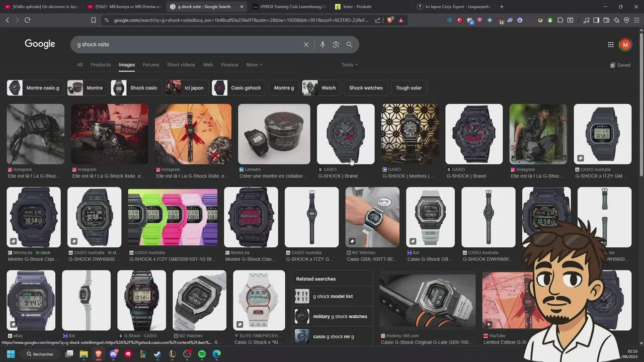644x362 pixels.
Task: Open Windows Start menu
Action: [x=10, y=354]
